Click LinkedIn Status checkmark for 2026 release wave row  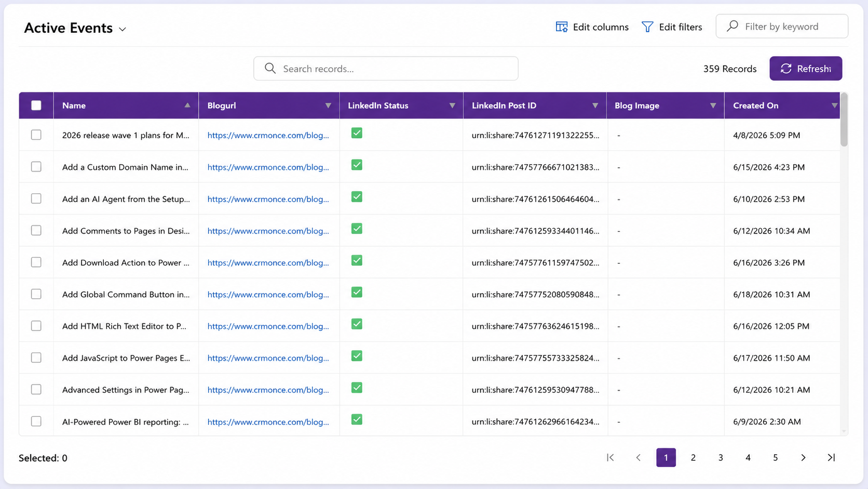tap(357, 133)
